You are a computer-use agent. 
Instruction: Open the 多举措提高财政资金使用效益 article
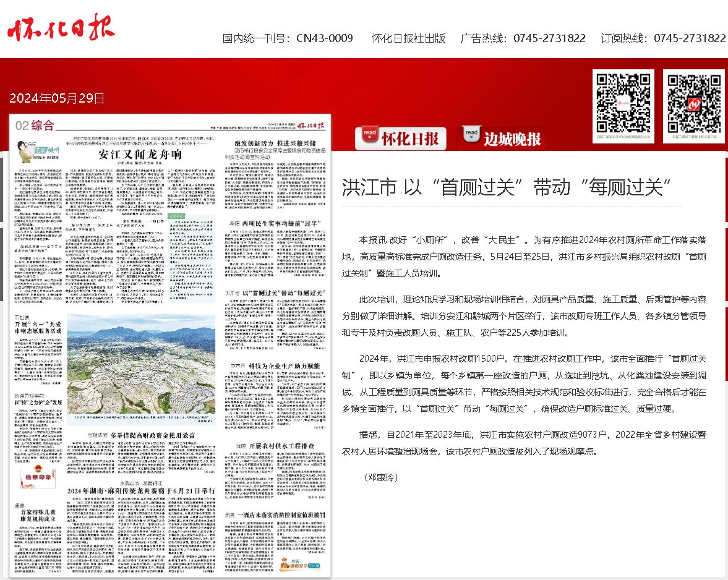point(153,435)
